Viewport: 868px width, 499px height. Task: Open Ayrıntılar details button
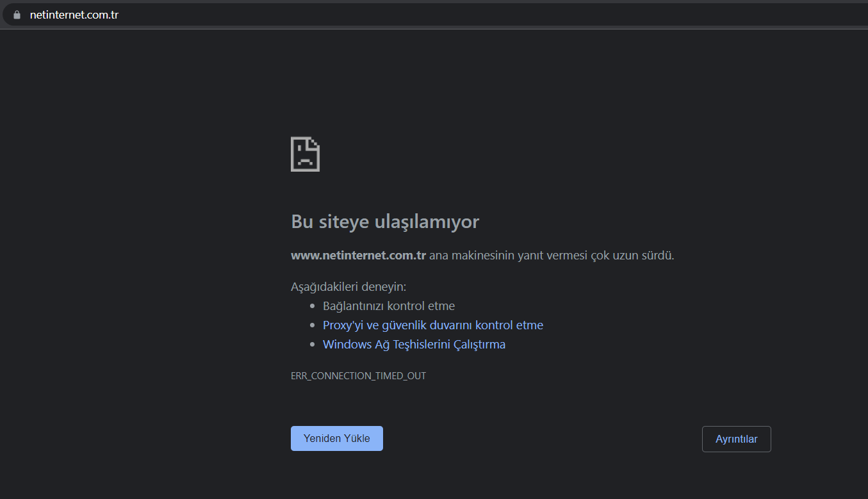(737, 439)
